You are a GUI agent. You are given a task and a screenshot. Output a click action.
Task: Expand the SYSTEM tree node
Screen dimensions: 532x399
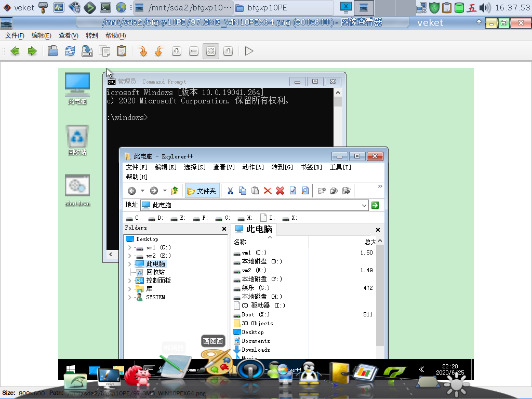(129, 297)
